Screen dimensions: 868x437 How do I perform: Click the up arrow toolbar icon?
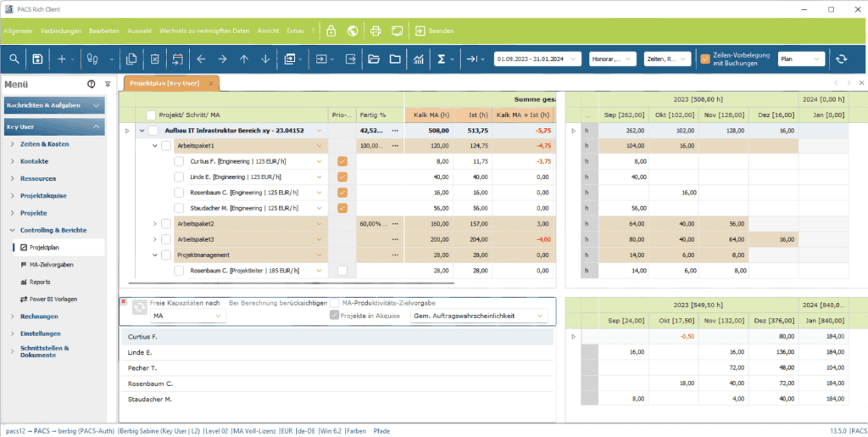(x=244, y=59)
